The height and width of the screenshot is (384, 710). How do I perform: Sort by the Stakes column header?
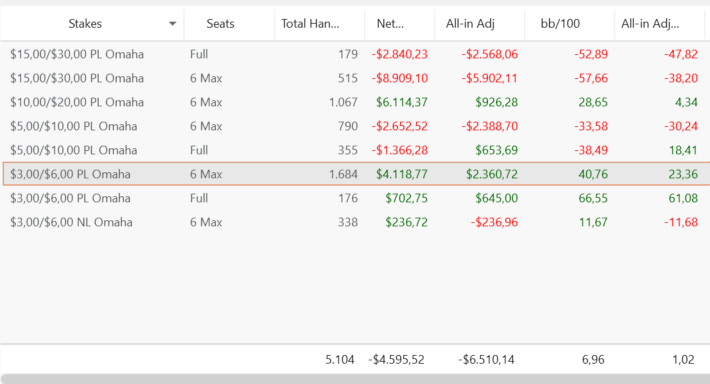pos(85,24)
